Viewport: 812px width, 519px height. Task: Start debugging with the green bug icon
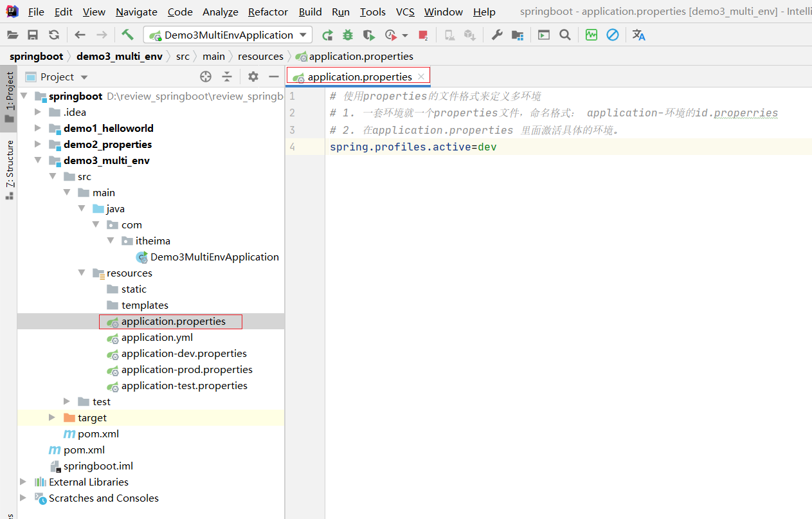[x=348, y=35]
